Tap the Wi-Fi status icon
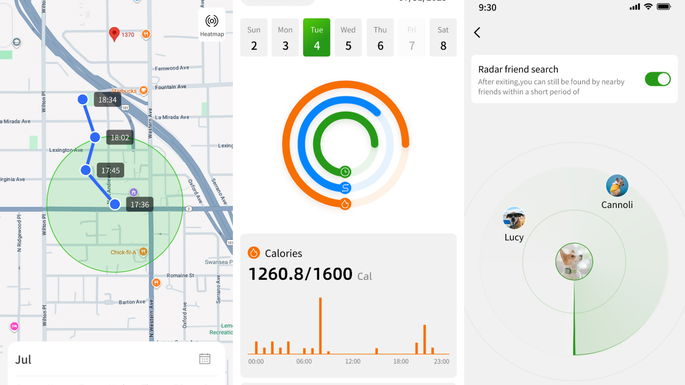 pyautogui.click(x=648, y=7)
